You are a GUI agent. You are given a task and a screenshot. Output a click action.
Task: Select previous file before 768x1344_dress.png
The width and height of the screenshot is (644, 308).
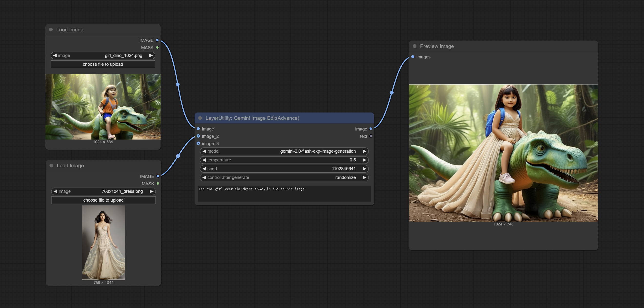click(x=56, y=191)
